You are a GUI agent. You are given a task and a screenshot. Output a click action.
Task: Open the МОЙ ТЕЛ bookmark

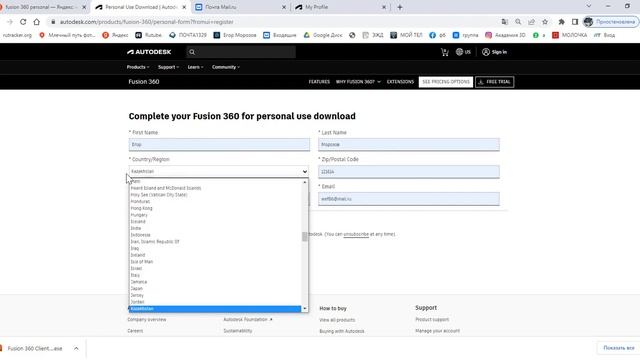[x=407, y=35]
